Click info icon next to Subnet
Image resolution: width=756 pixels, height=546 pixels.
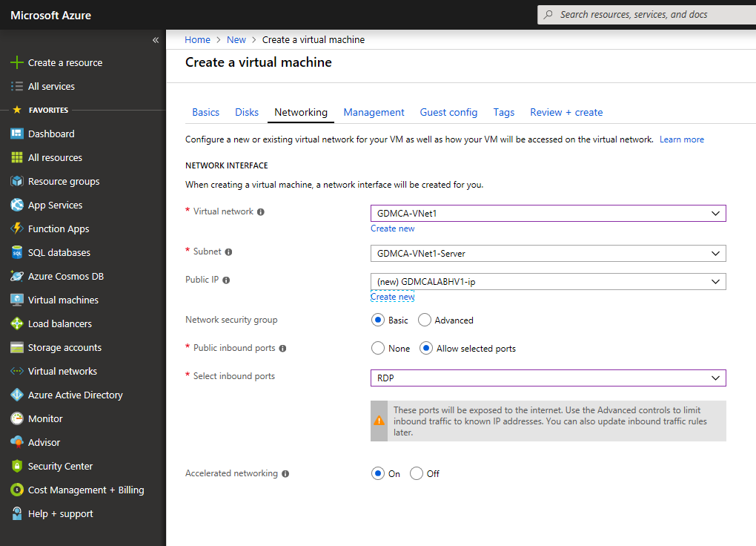[x=228, y=252]
